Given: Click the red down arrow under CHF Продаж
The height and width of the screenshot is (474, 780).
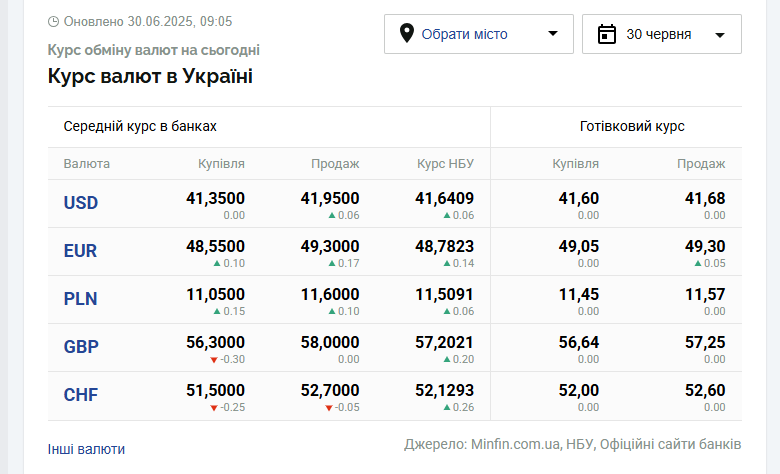Looking at the screenshot, I should click(x=329, y=408).
